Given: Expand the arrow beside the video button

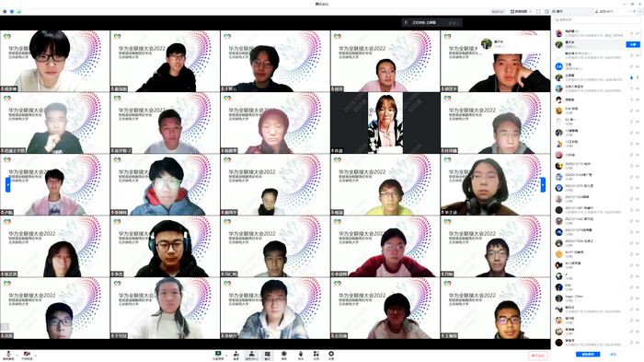Looking at the screenshot, I should [35, 355].
